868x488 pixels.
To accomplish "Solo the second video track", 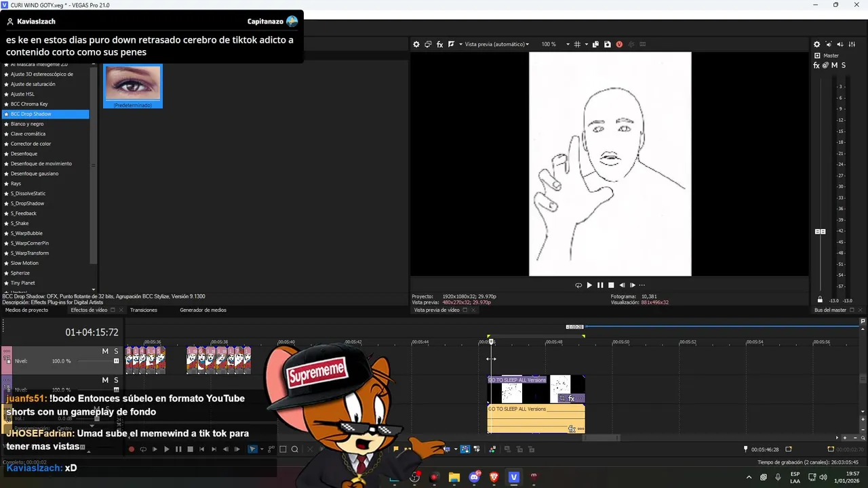I will point(116,380).
